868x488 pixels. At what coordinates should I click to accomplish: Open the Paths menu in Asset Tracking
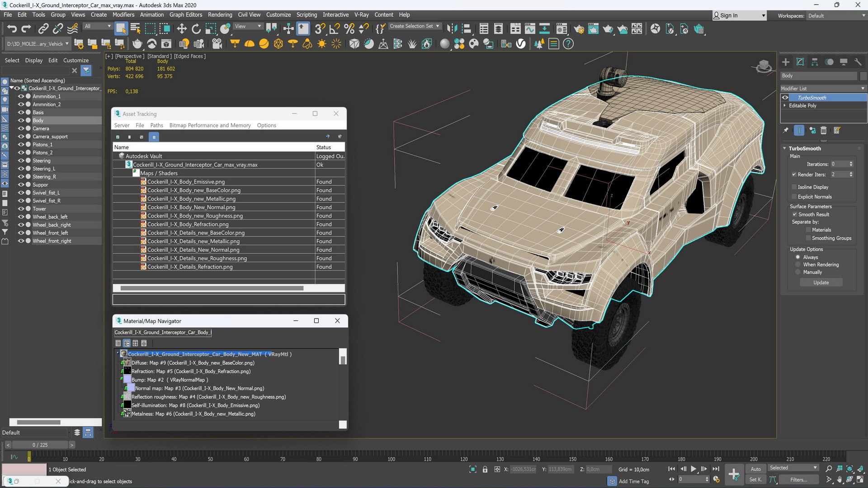tap(156, 126)
